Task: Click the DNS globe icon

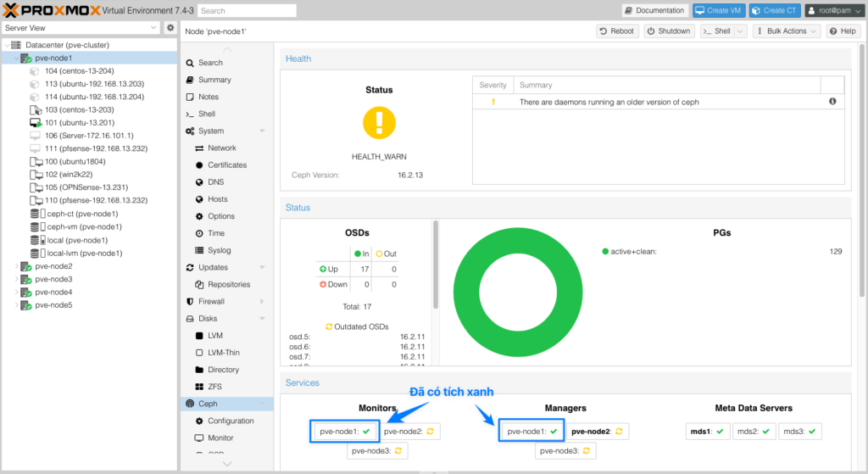Action: 199,182
